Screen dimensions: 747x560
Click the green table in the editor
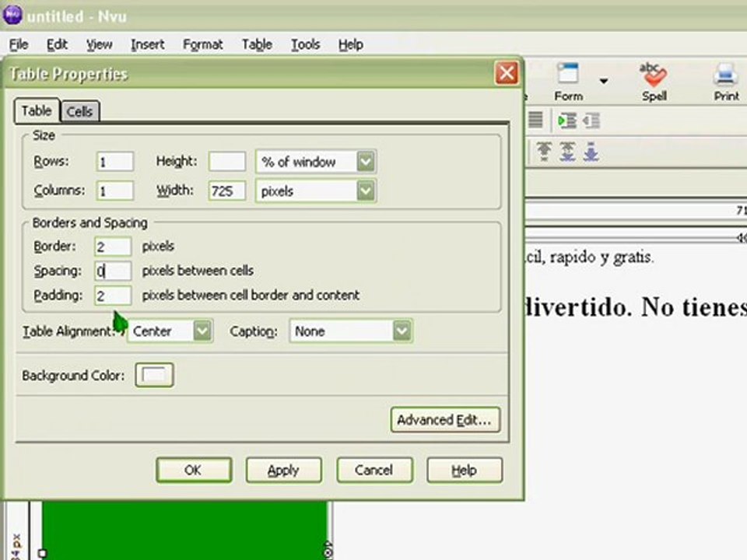click(x=185, y=530)
